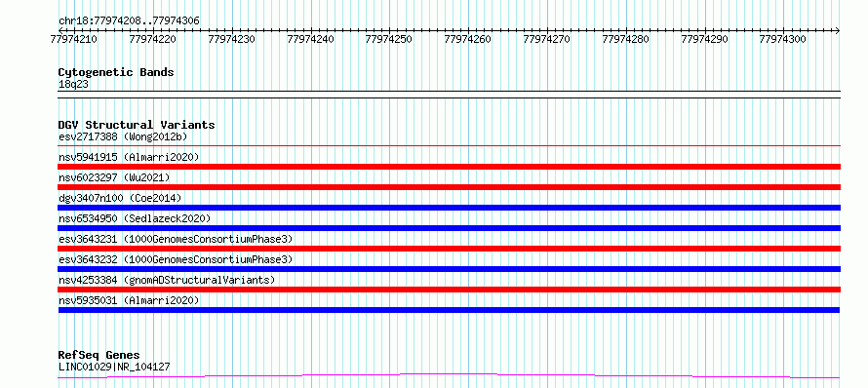Click ruler position 77974280

626,40
